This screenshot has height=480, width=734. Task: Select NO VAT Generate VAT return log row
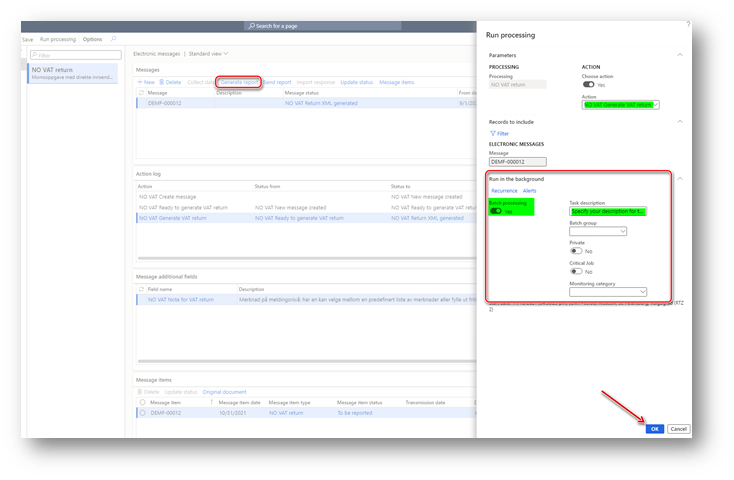pyautogui.click(x=307, y=218)
